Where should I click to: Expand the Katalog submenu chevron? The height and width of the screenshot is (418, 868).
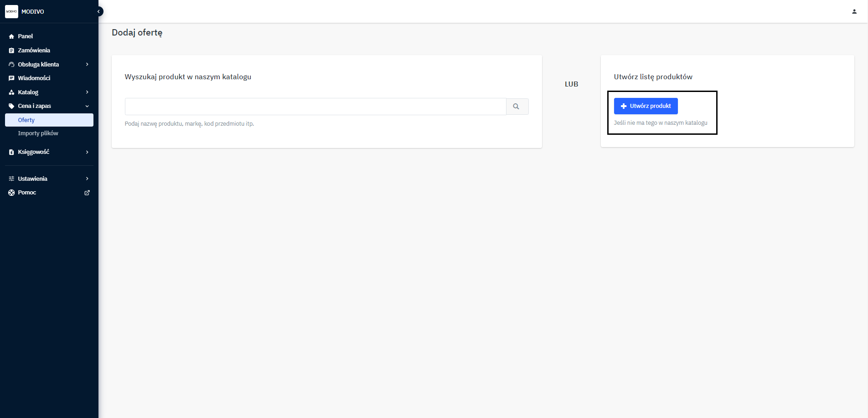tap(87, 92)
